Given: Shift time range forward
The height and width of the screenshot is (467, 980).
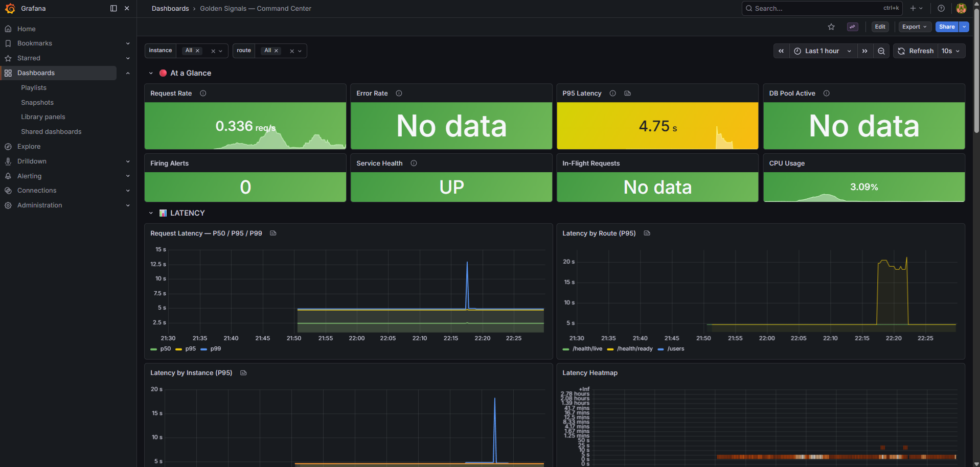Looking at the screenshot, I should click(865, 51).
